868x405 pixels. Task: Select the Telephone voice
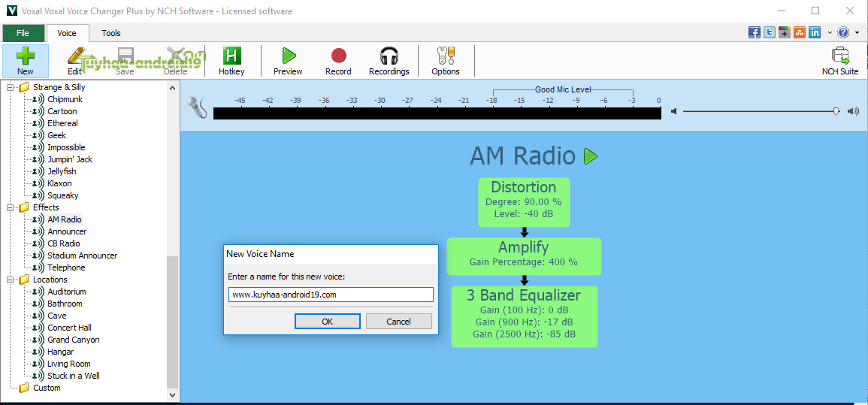[x=66, y=267]
